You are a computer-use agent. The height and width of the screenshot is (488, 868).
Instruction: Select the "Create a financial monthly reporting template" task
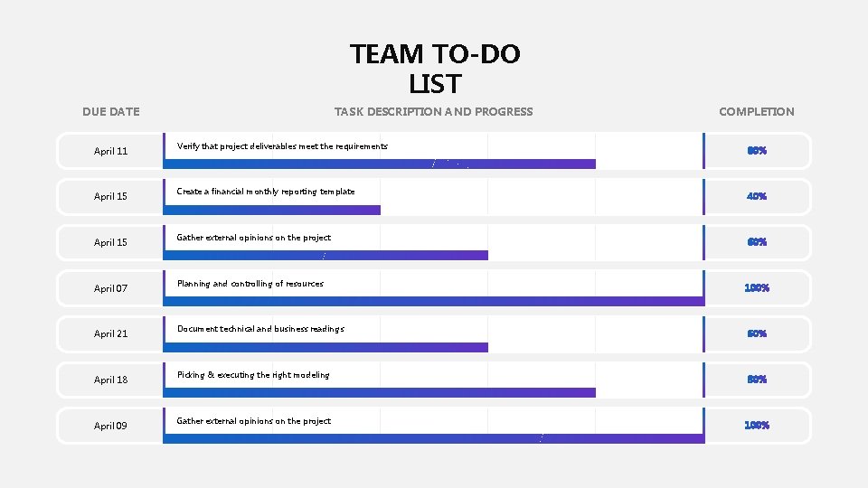pyautogui.click(x=266, y=192)
